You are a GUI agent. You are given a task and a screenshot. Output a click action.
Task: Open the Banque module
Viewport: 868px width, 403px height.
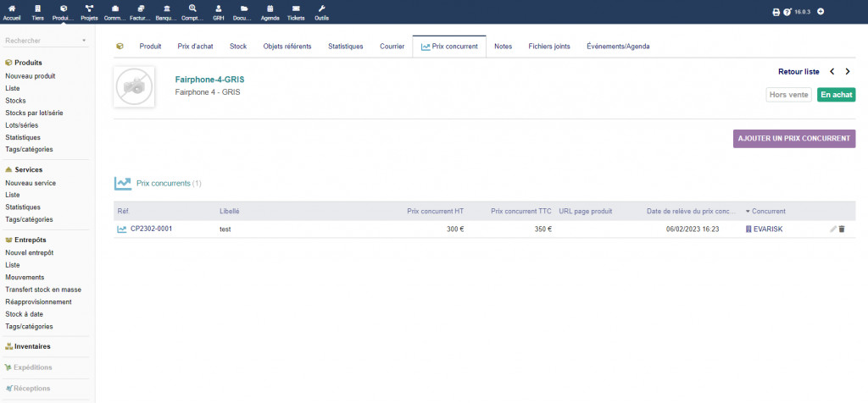pyautogui.click(x=166, y=12)
